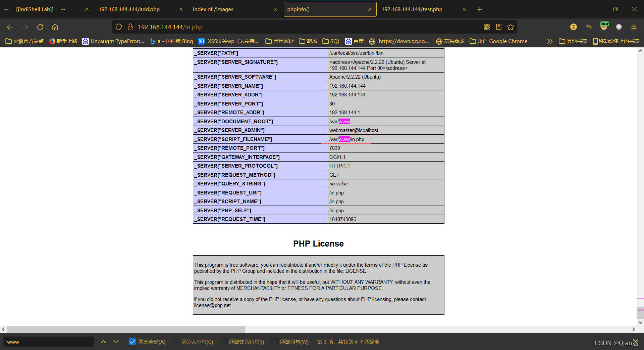644x350 pixels.
Task: Click the undo arrow toolbar icon
Action: 589,27
